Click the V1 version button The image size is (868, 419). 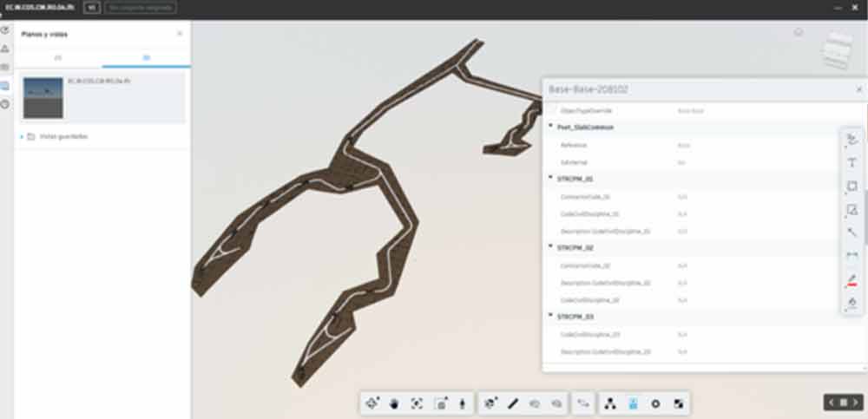90,8
